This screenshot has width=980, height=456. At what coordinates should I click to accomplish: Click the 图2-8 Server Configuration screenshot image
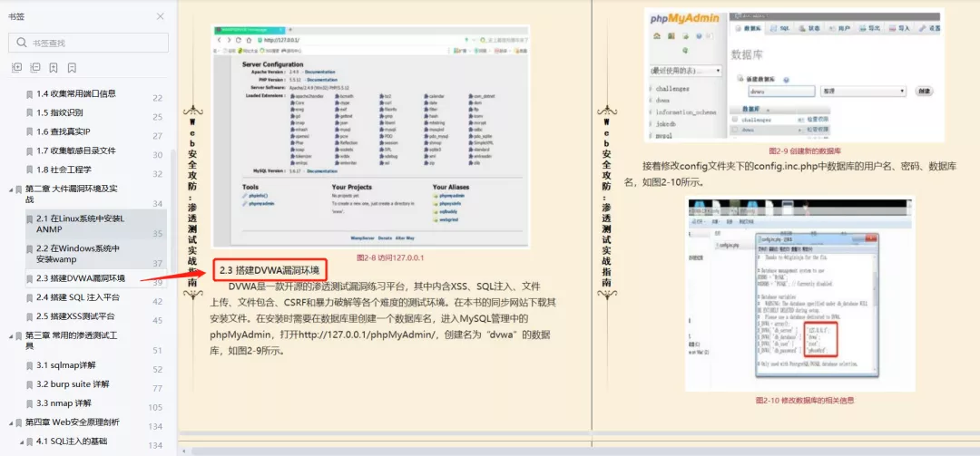pos(370,137)
